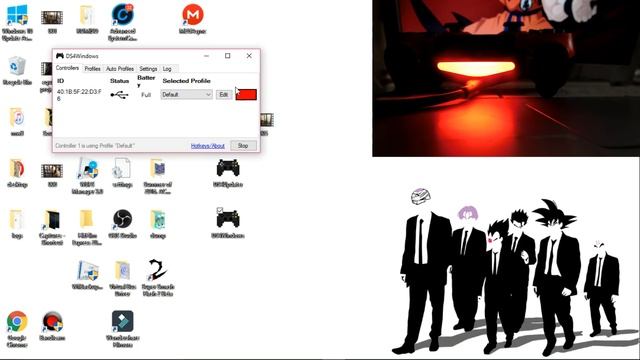The image size is (640, 360).
Task: Select the DS4Updater gamepad desktop icon
Action: point(228,173)
